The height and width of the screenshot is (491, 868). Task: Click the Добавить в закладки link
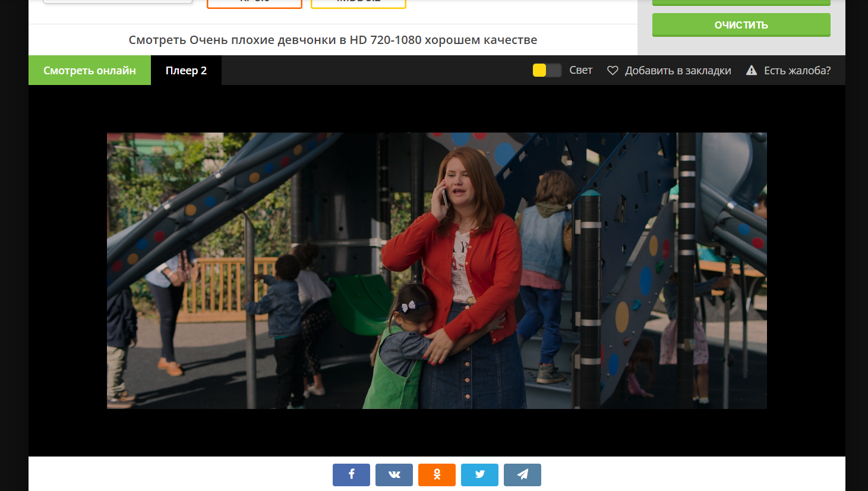click(678, 70)
